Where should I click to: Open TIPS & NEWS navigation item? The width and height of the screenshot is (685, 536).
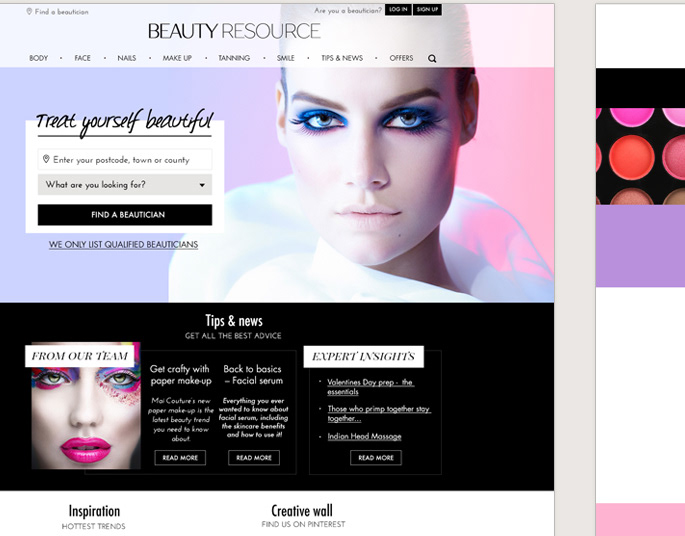tap(342, 58)
